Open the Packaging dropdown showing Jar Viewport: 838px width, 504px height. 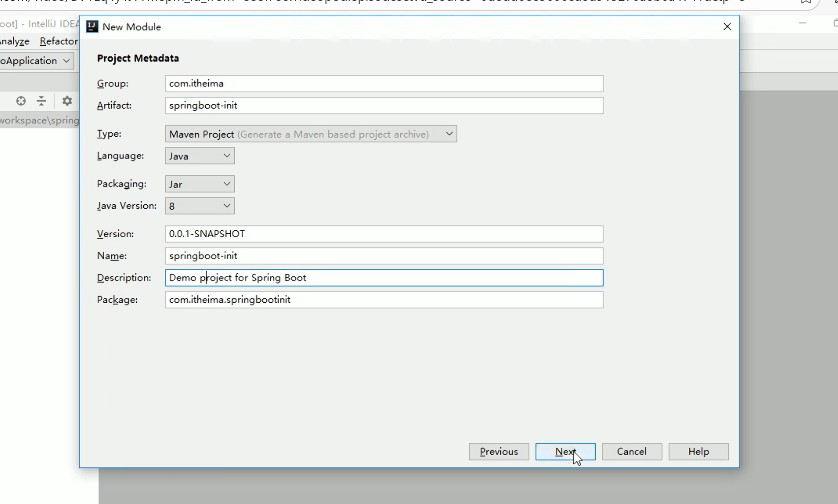tap(199, 184)
